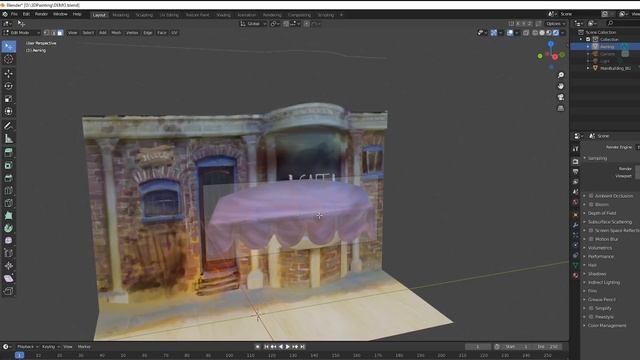Select the Measure tool

[x=9, y=139]
